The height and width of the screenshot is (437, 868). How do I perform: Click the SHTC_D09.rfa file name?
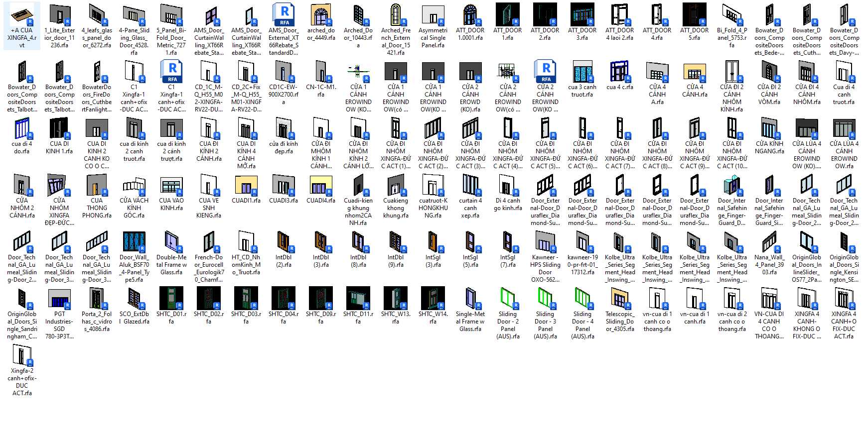(x=321, y=318)
